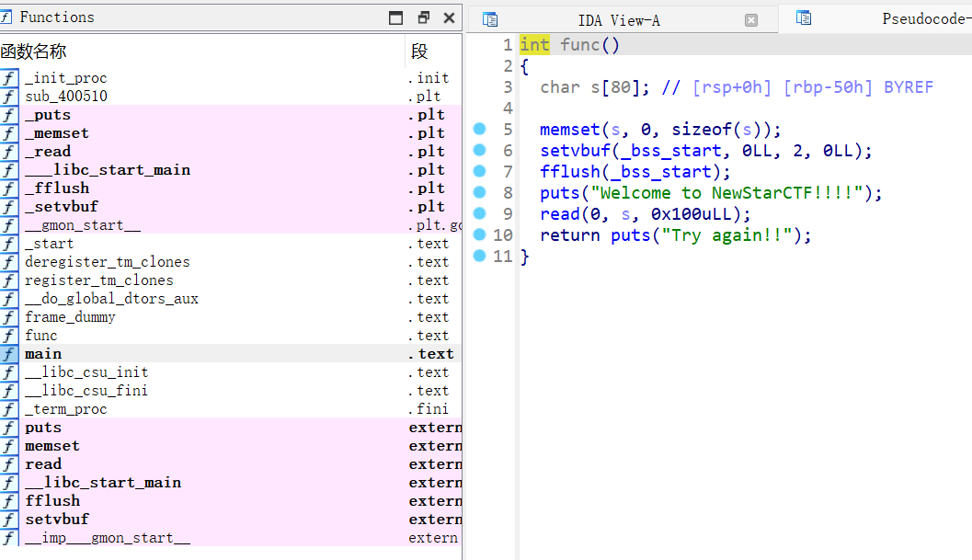Screen dimensions: 972x560
Task: Click the Pseudocode tab icon
Action: pyautogui.click(x=804, y=18)
